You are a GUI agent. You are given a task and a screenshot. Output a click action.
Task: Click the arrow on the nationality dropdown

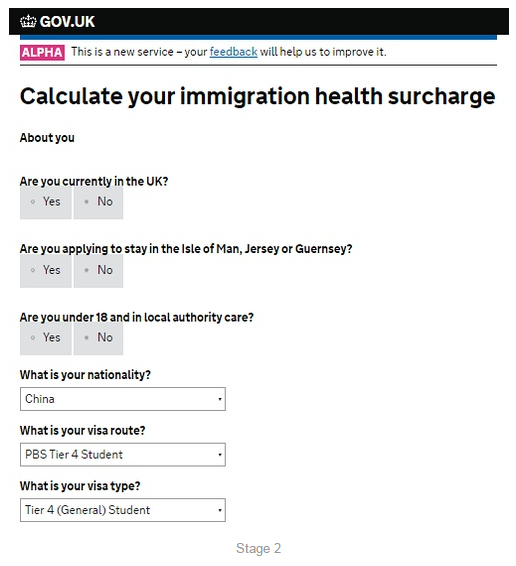pos(220,399)
